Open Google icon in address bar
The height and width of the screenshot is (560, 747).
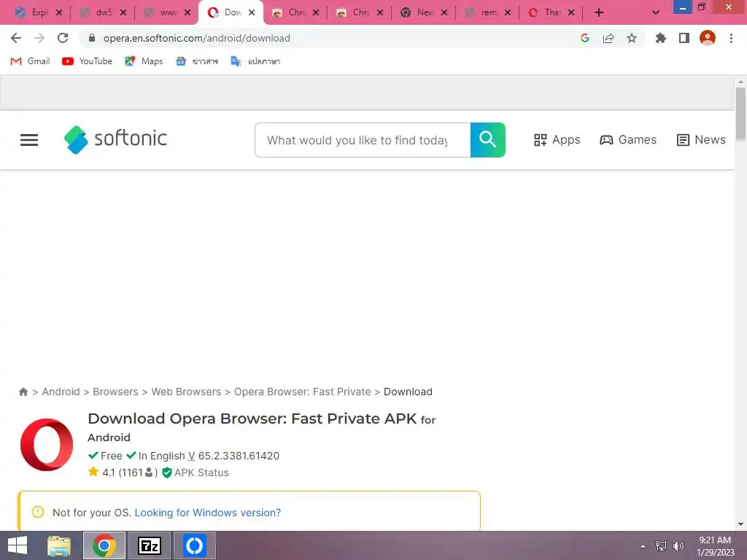pos(585,38)
